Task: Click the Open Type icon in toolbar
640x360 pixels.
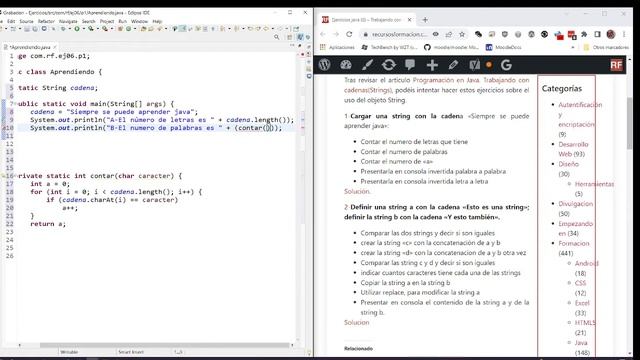Action: [x=143, y=29]
